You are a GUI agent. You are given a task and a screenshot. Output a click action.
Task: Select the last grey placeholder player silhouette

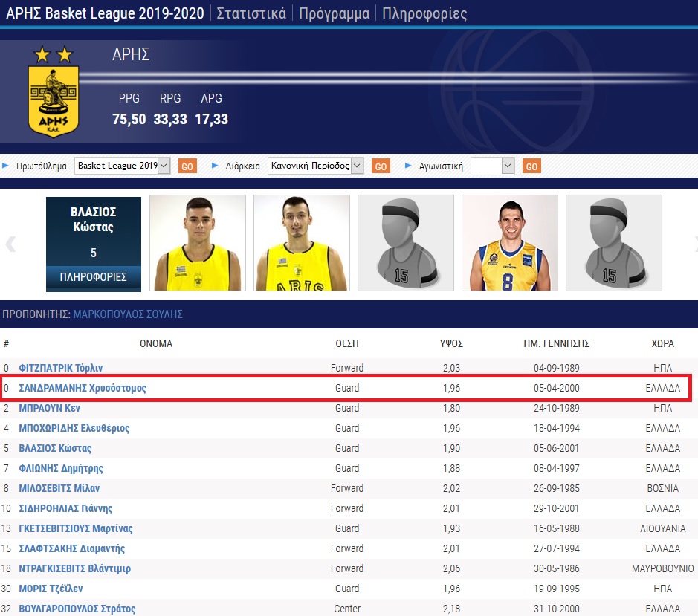coord(614,243)
